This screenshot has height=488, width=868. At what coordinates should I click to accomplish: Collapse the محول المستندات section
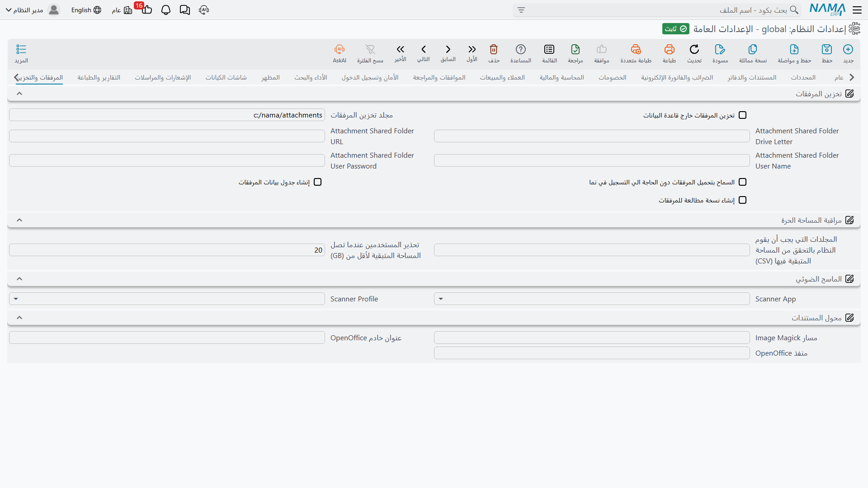tap(19, 318)
